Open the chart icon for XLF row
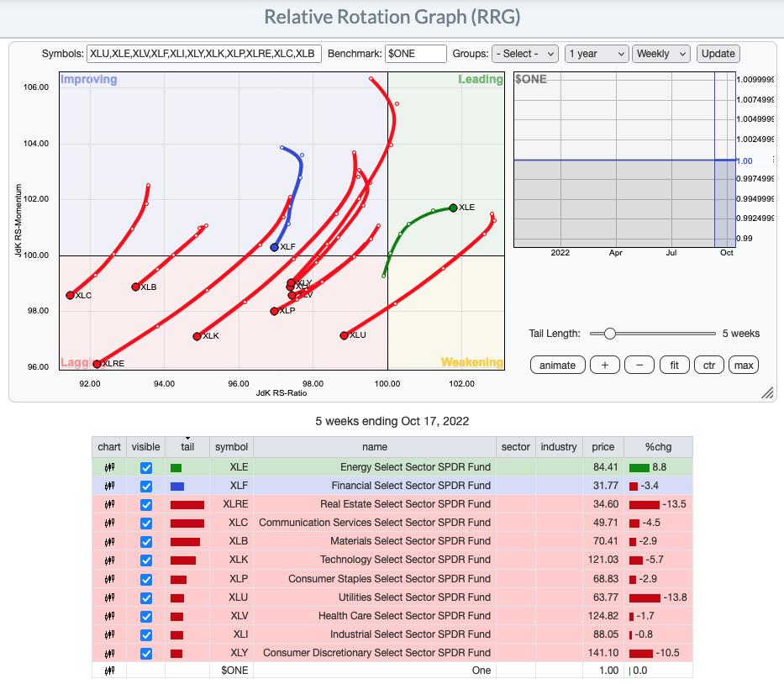784x684 pixels. (109, 486)
